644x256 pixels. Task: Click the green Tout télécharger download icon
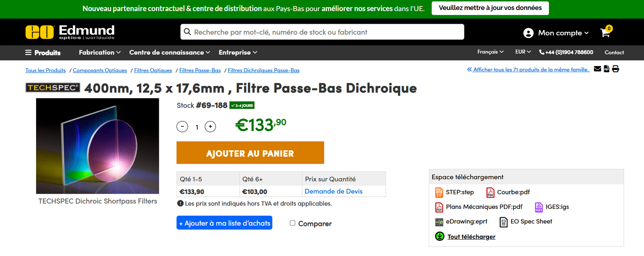pyautogui.click(x=440, y=236)
